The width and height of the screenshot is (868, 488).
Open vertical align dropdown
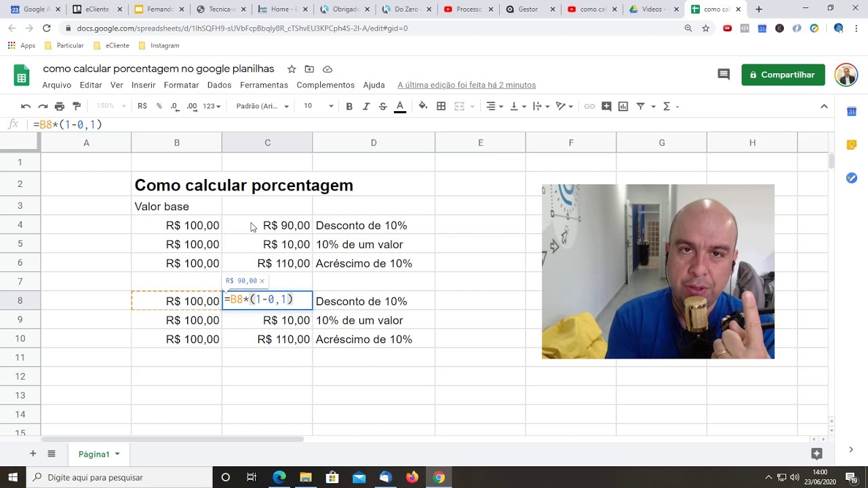click(x=517, y=106)
